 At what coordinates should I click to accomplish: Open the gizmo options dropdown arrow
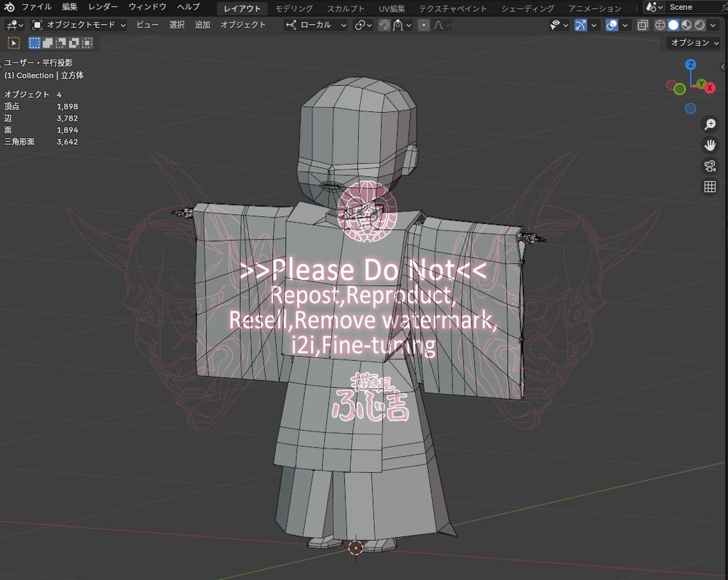pyautogui.click(x=594, y=25)
